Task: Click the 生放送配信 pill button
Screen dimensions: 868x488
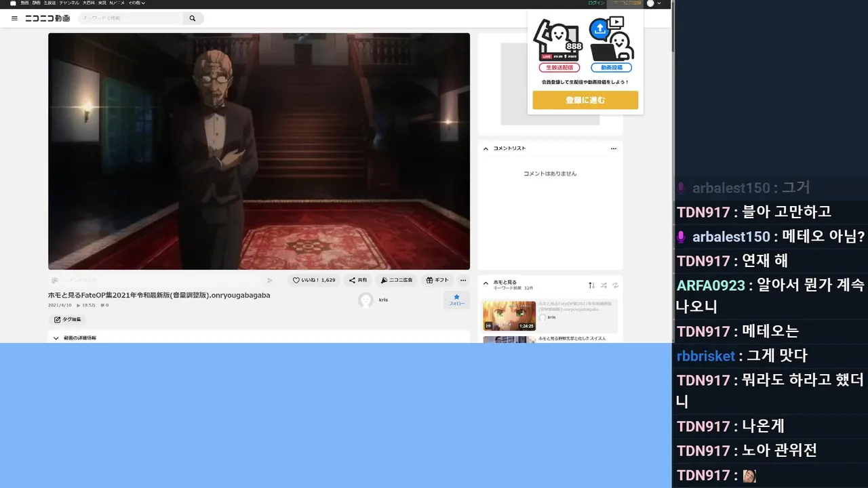Action: [x=559, y=68]
